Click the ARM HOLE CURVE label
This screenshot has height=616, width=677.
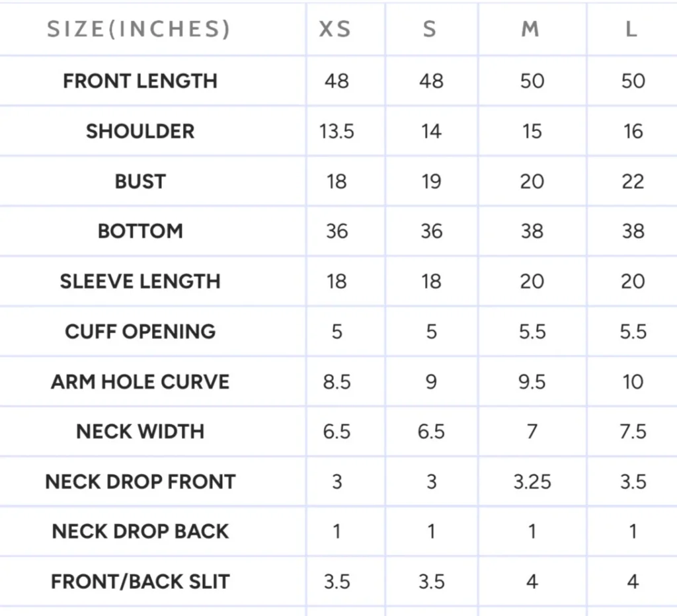pos(140,382)
